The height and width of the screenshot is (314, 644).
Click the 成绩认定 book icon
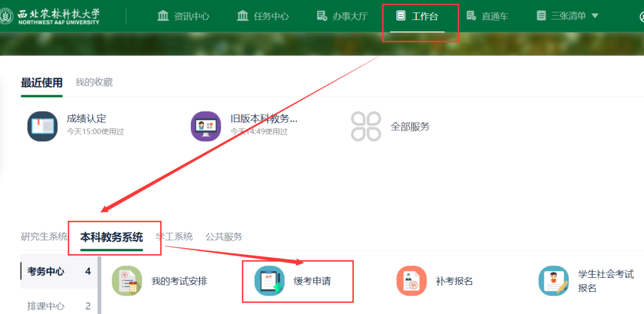point(42,126)
